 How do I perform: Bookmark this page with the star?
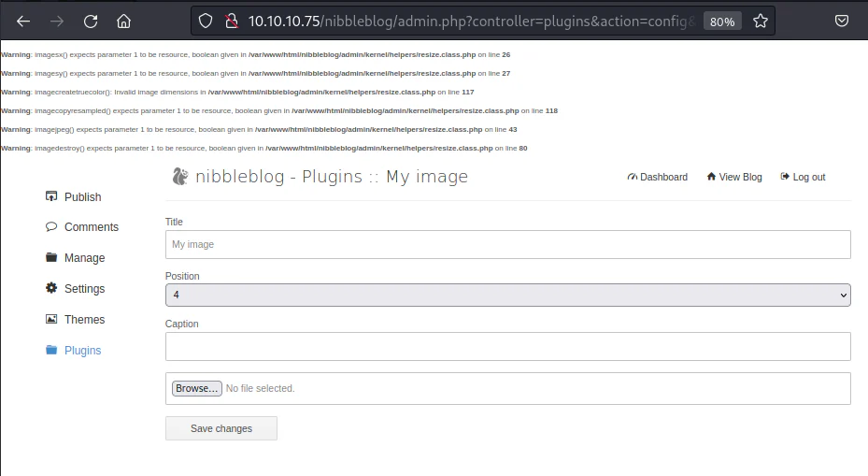click(x=760, y=22)
